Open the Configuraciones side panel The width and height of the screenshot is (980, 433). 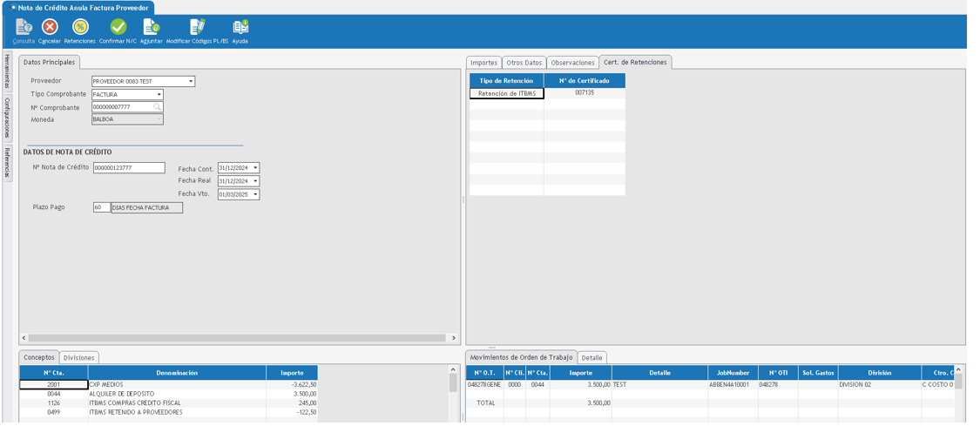7,118
